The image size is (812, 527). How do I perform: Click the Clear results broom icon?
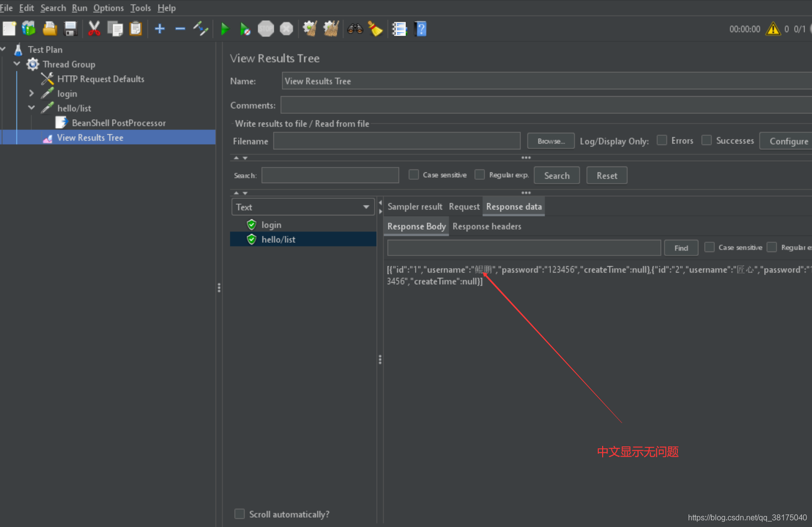[x=310, y=29]
